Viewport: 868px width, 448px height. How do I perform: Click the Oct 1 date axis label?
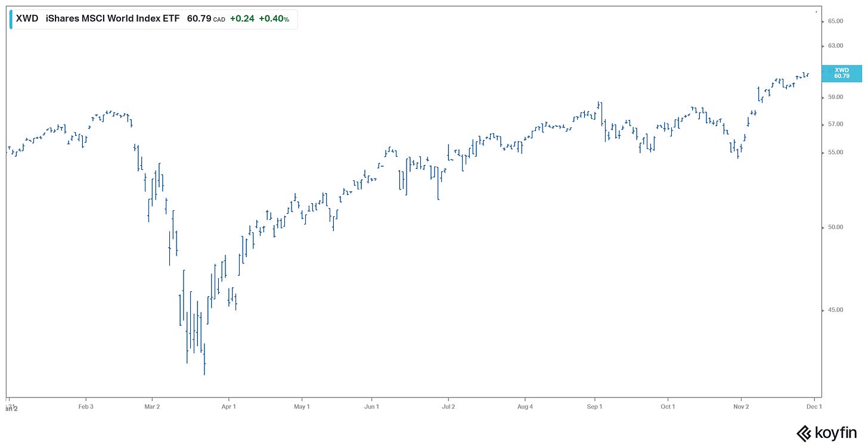(668, 407)
